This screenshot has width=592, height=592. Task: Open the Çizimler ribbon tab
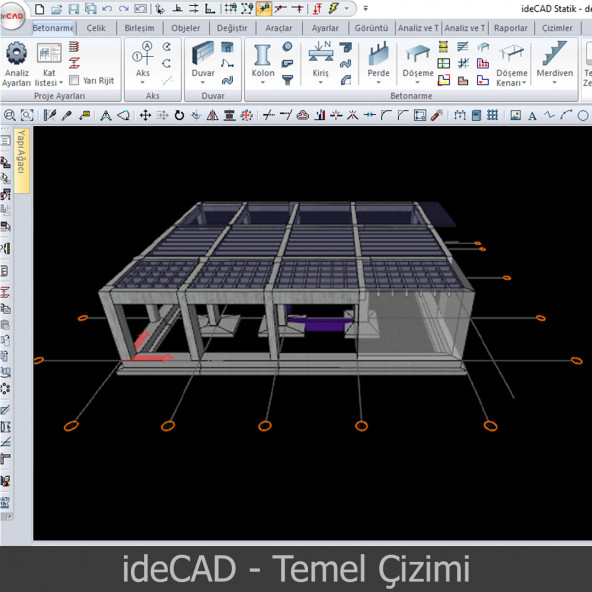tap(557, 28)
